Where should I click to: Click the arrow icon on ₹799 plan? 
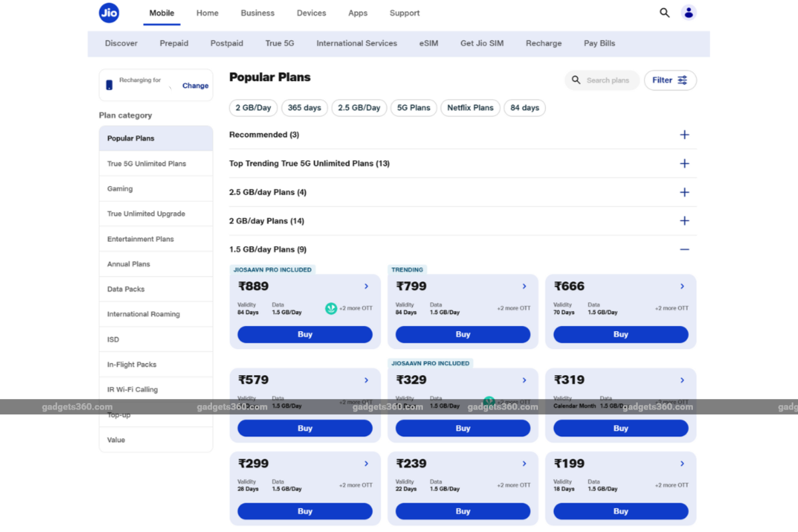(x=524, y=287)
